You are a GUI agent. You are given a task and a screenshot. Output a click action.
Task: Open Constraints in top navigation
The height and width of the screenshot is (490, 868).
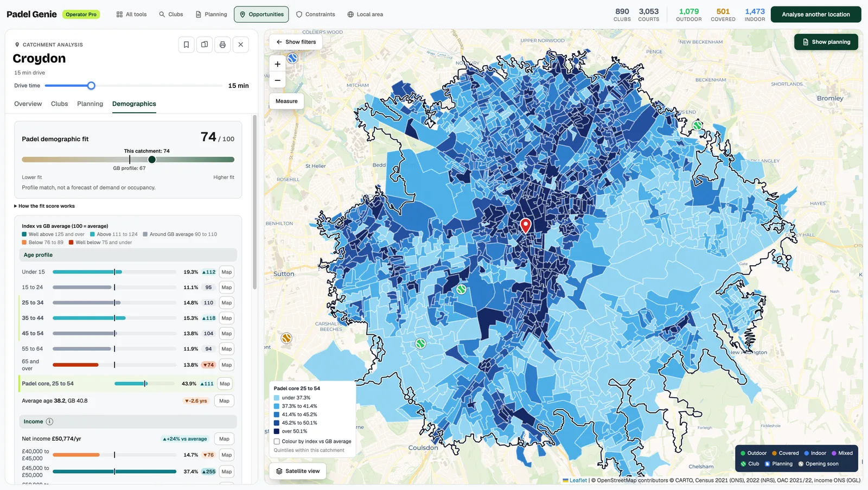click(x=315, y=15)
